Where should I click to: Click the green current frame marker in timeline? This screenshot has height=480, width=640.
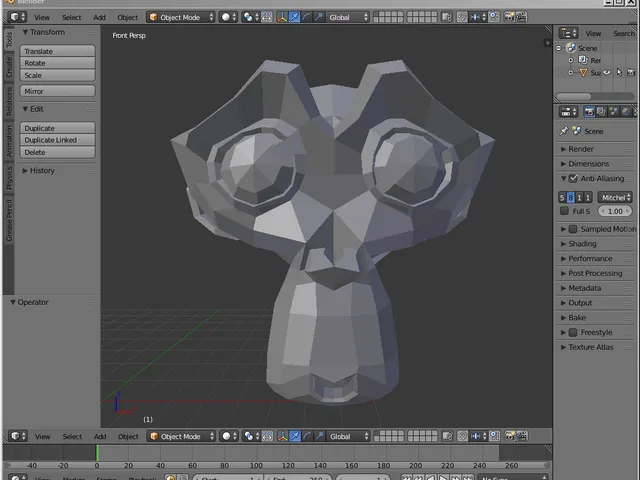pyautogui.click(x=97, y=453)
